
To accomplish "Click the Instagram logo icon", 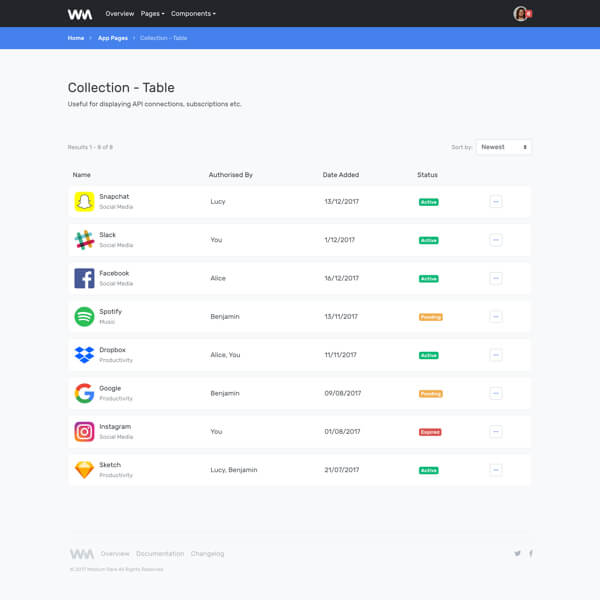I will (x=84, y=432).
